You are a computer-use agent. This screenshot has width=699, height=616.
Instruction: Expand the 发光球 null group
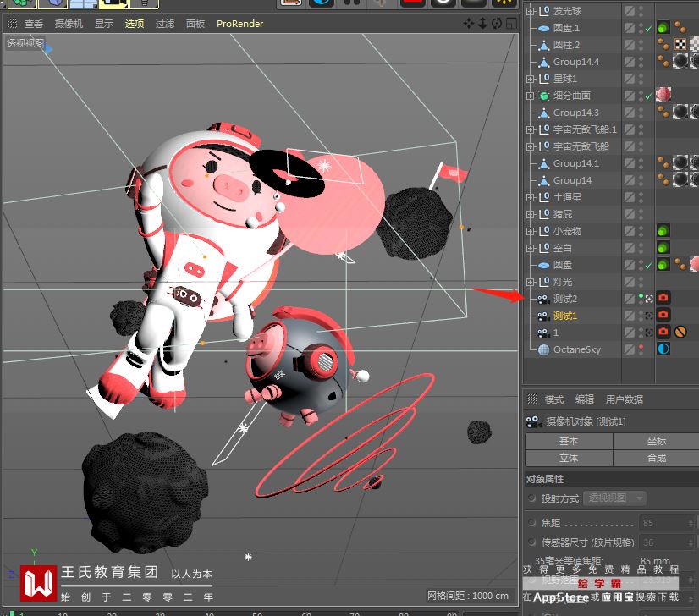point(530,12)
